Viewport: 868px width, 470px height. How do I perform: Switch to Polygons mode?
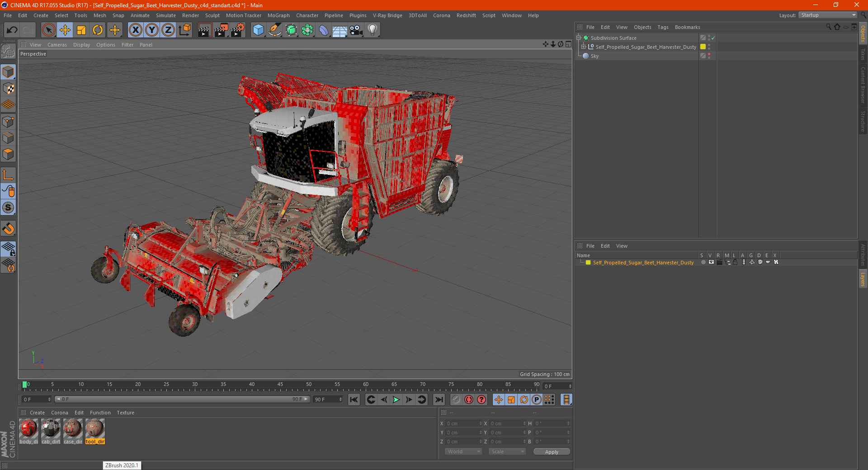pyautogui.click(x=8, y=154)
